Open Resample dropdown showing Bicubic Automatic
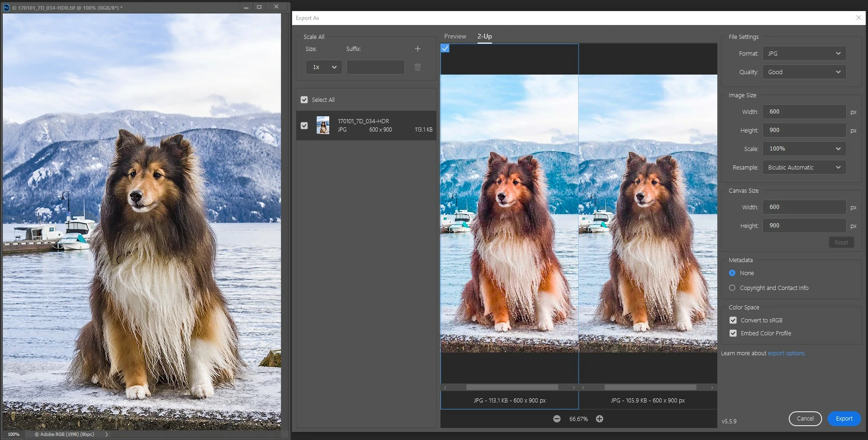Viewport: 868px width, 440px height. [x=804, y=167]
